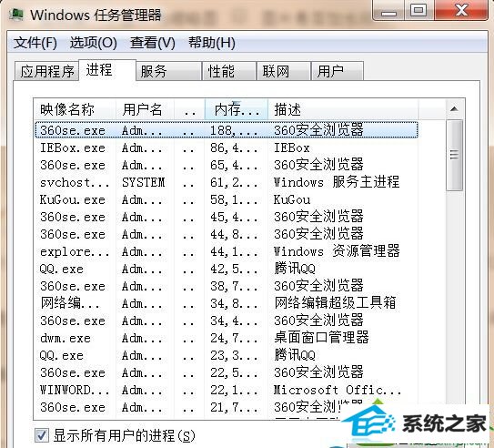Sort by 描述 column header
This screenshot has height=448, width=494.
click(343, 109)
